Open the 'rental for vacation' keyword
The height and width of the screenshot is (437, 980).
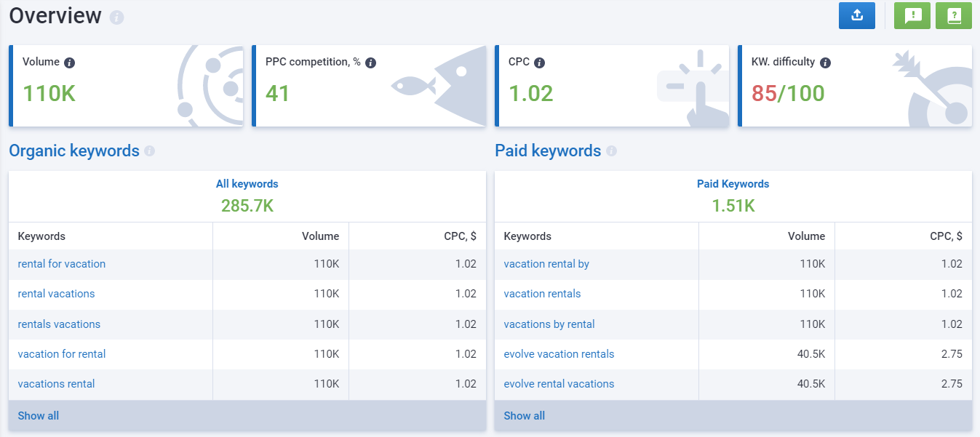[x=62, y=264]
